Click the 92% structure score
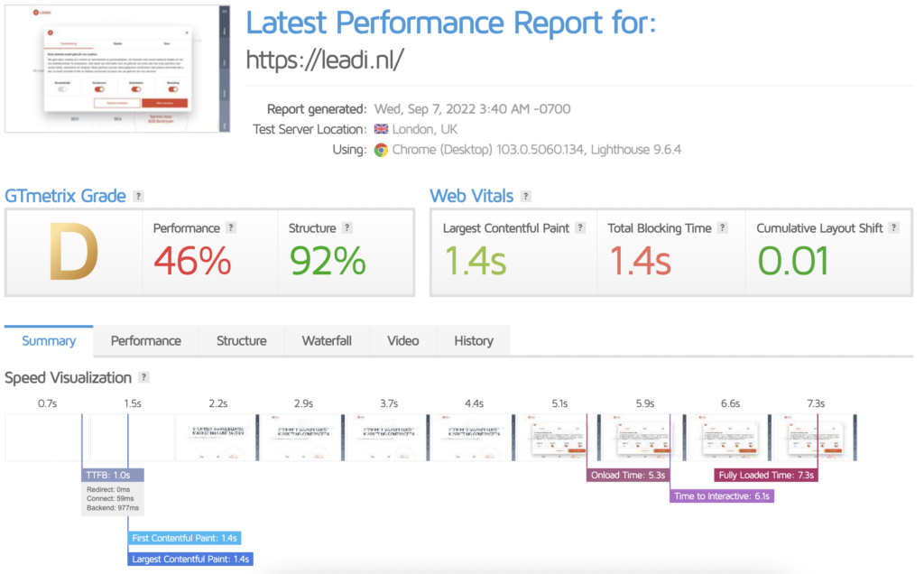The width and height of the screenshot is (924, 574). point(327,261)
